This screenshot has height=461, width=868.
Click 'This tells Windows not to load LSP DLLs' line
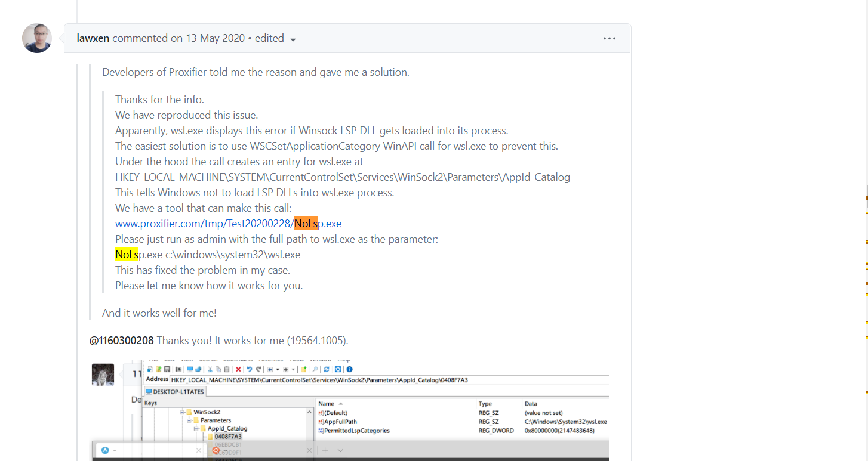[255, 193]
